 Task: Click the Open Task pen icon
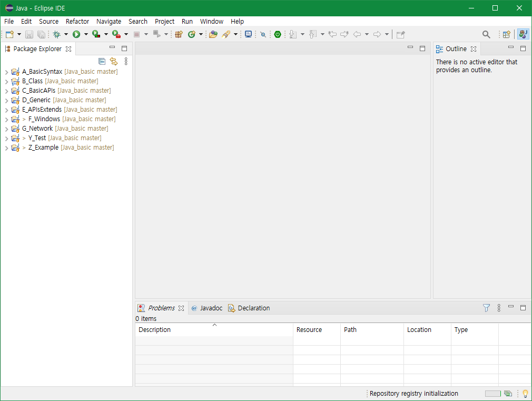[226, 34]
